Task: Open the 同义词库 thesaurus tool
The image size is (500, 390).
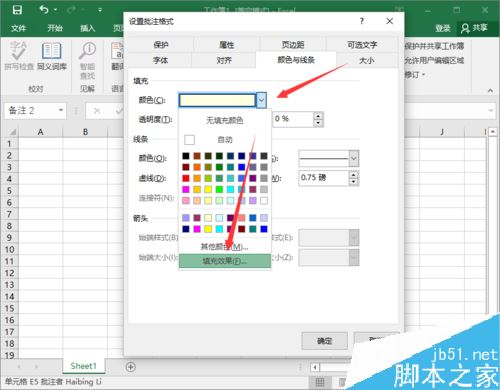Action: point(52,56)
